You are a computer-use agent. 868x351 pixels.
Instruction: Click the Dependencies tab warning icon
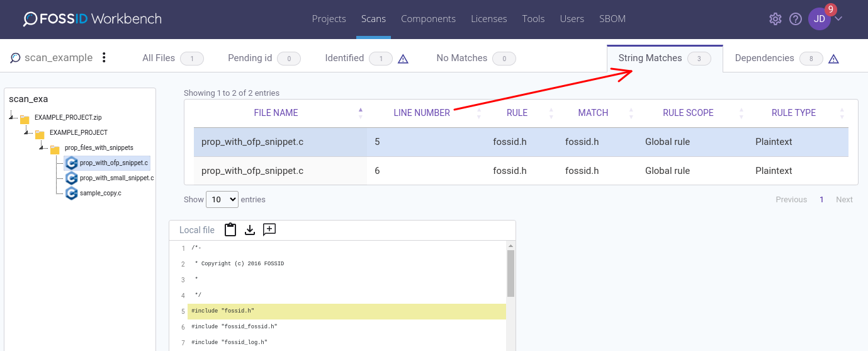(x=833, y=59)
